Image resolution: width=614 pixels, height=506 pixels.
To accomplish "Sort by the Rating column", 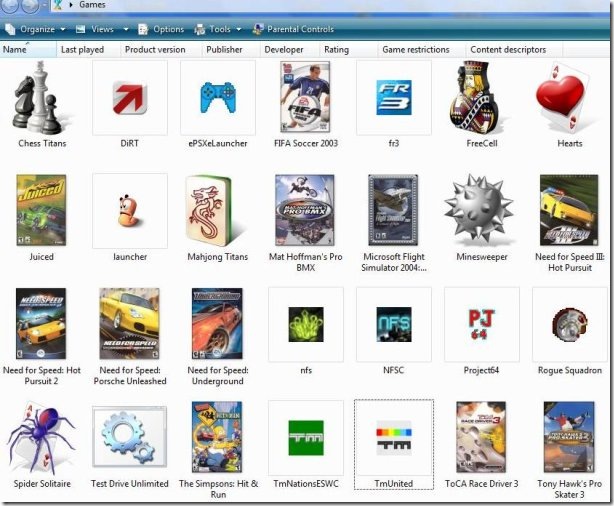I will click(349, 50).
